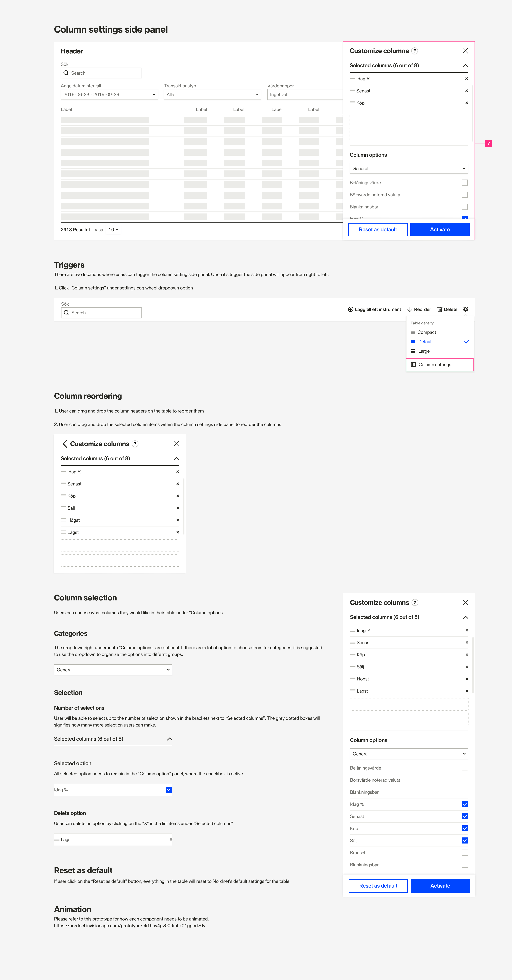Collapse Selected columns under Number of selections
512x980 pixels.
point(169,739)
